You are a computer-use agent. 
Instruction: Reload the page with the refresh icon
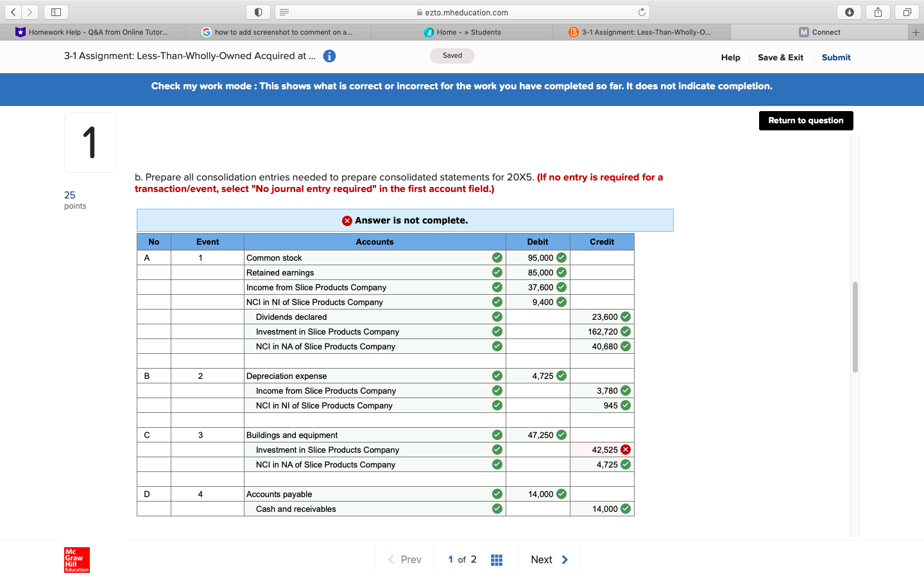[x=642, y=12]
